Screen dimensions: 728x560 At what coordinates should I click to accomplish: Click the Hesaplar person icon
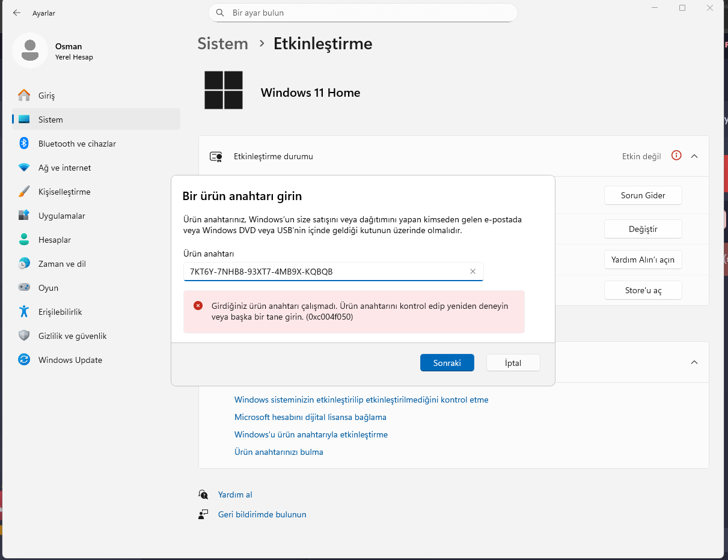(24, 240)
